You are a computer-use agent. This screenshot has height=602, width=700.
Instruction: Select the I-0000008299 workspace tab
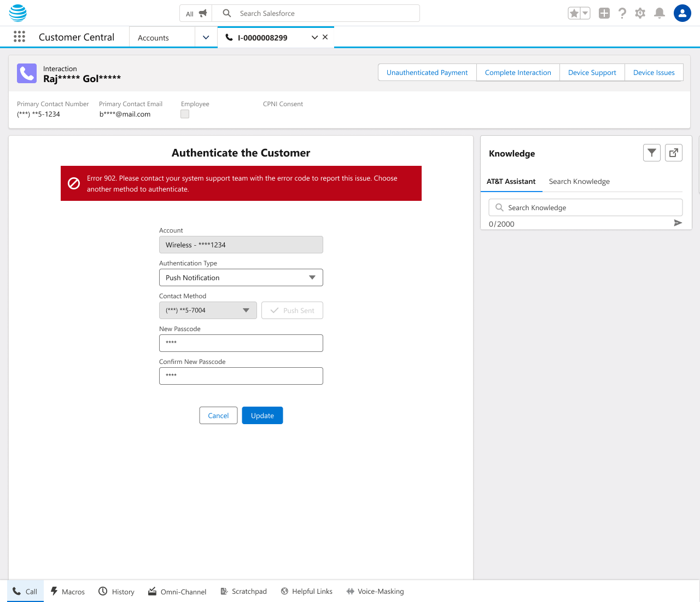pyautogui.click(x=262, y=37)
